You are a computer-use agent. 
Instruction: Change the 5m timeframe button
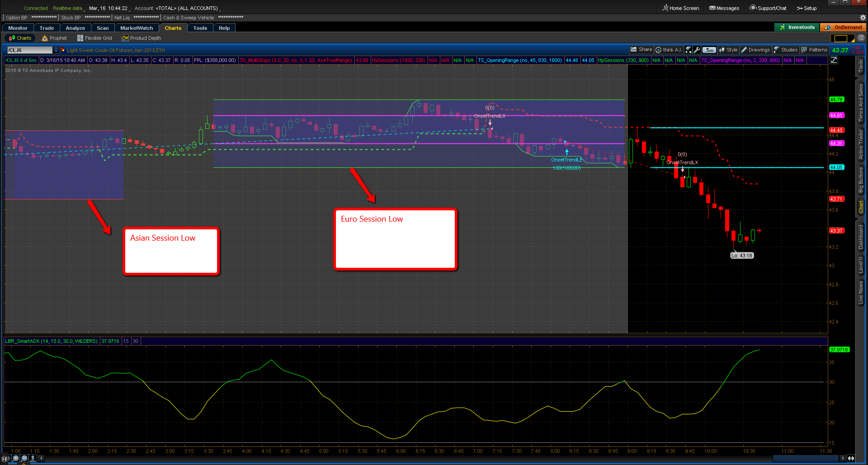(709, 50)
